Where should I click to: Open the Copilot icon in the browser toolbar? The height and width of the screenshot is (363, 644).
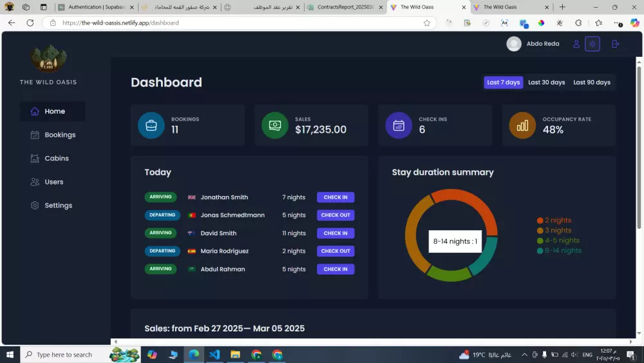coord(635,23)
